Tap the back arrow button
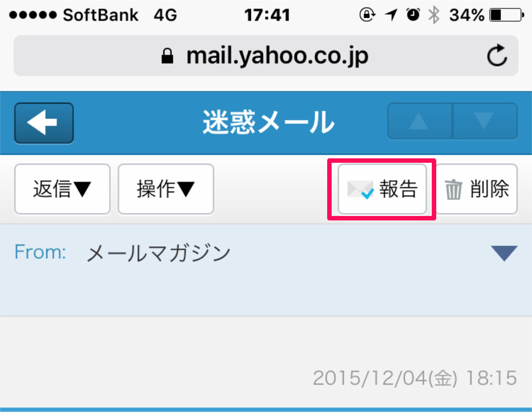The image size is (532, 420). pyautogui.click(x=44, y=123)
